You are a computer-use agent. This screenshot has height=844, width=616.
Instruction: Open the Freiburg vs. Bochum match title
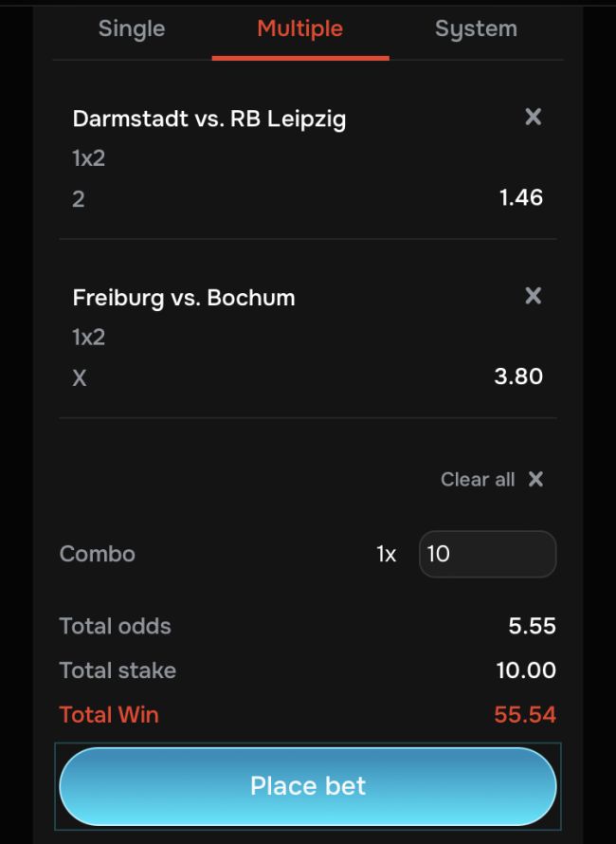point(184,298)
